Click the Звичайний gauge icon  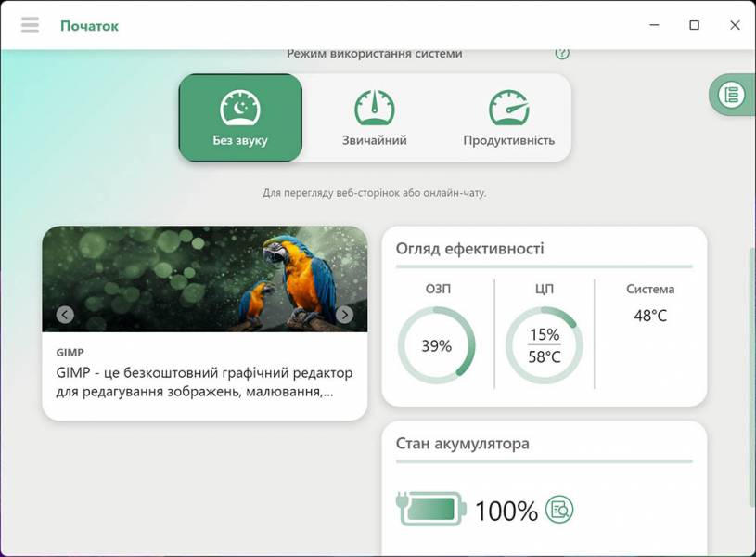(x=374, y=109)
